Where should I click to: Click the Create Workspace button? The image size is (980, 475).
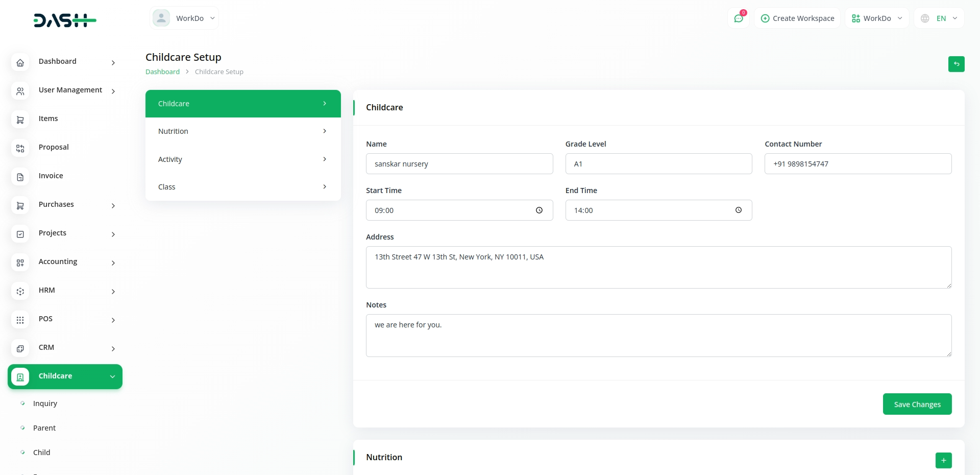pyautogui.click(x=797, y=18)
